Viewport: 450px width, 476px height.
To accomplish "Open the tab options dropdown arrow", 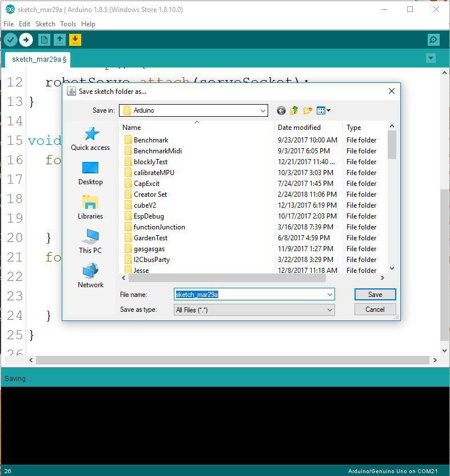I will coord(431,58).
